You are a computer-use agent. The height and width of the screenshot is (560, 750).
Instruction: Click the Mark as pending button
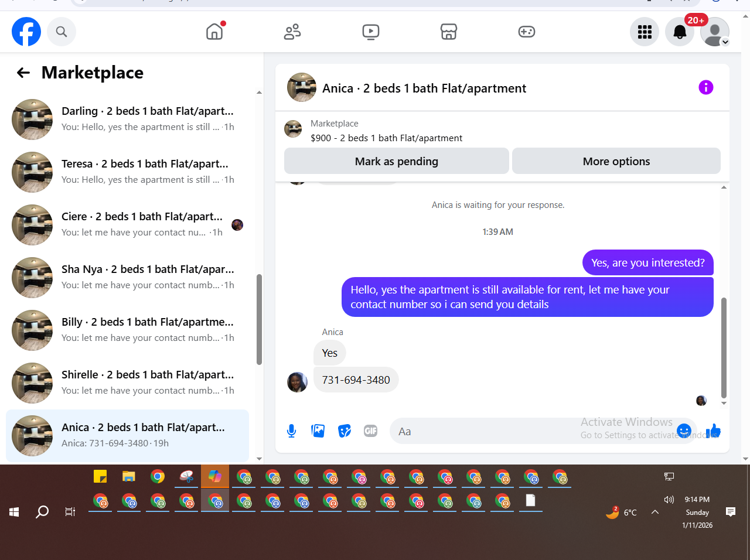point(397,161)
